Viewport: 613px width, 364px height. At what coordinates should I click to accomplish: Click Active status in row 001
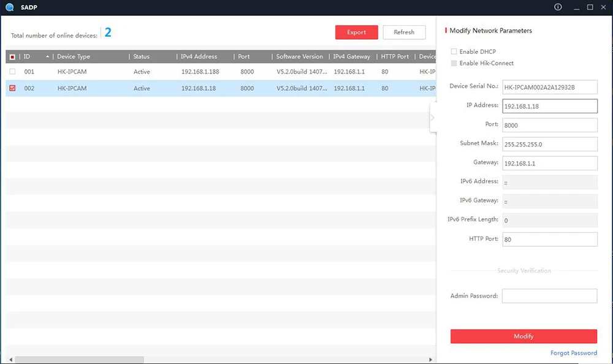click(x=142, y=72)
